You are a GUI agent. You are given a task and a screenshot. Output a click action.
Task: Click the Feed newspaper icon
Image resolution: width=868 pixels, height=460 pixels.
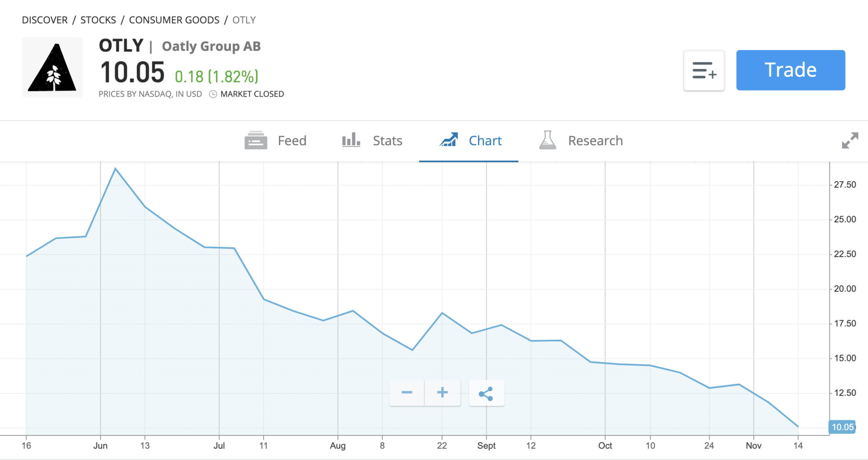tap(256, 140)
